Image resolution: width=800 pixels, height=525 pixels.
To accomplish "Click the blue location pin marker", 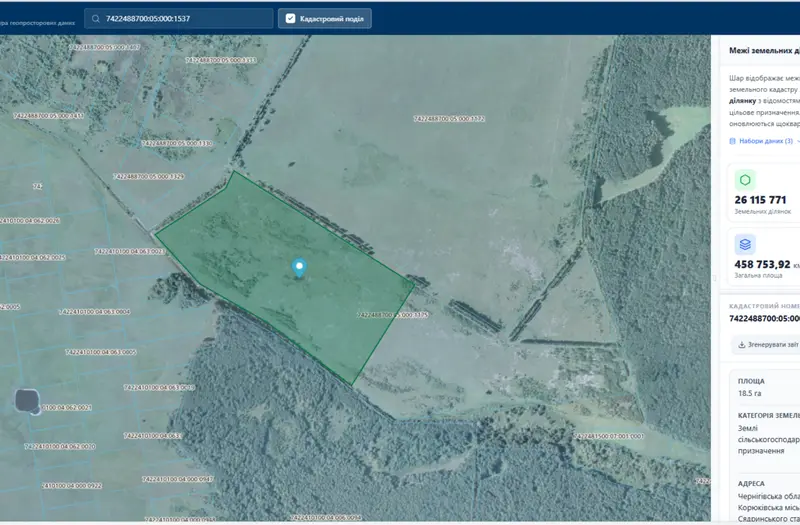I will [299, 267].
